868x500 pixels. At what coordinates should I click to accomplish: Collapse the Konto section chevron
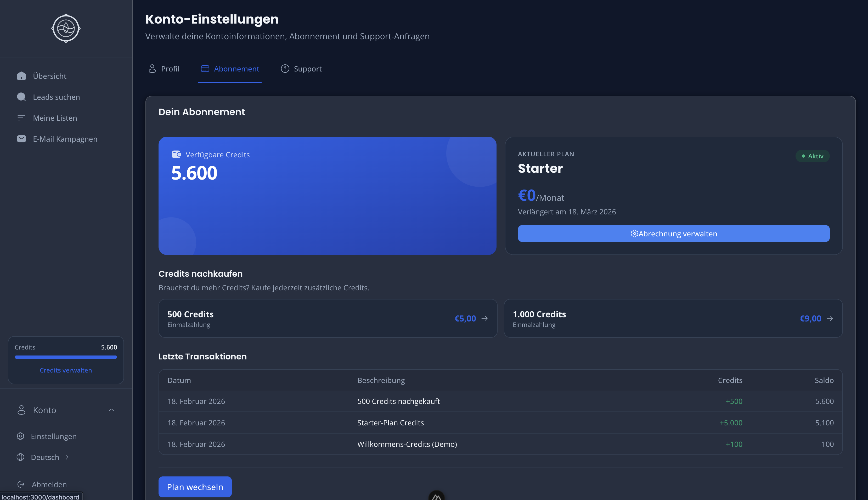tap(111, 410)
